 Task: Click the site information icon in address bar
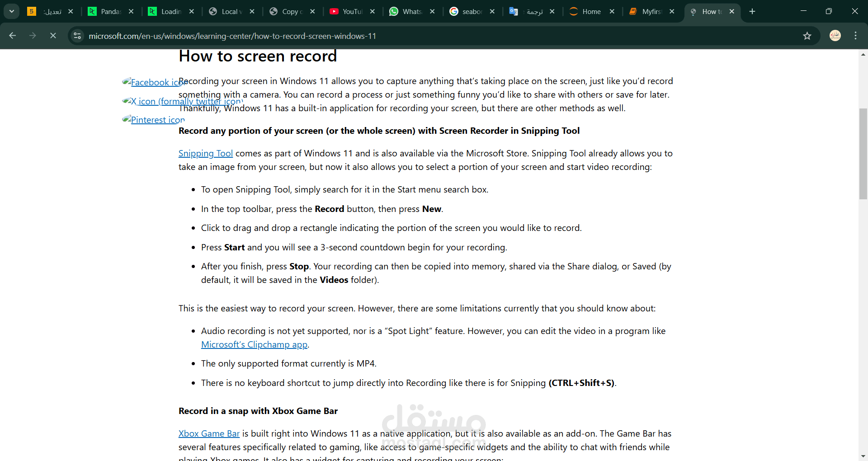pyautogui.click(x=77, y=36)
